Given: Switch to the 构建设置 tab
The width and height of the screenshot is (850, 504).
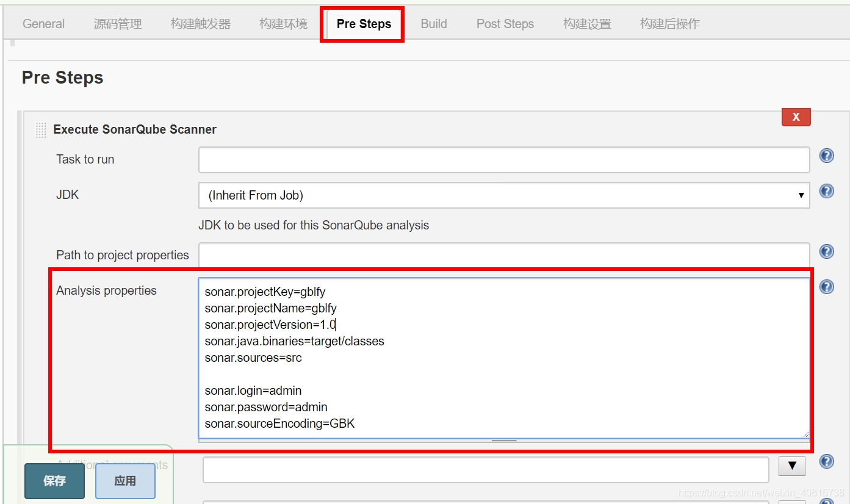Looking at the screenshot, I should pyautogui.click(x=587, y=24).
